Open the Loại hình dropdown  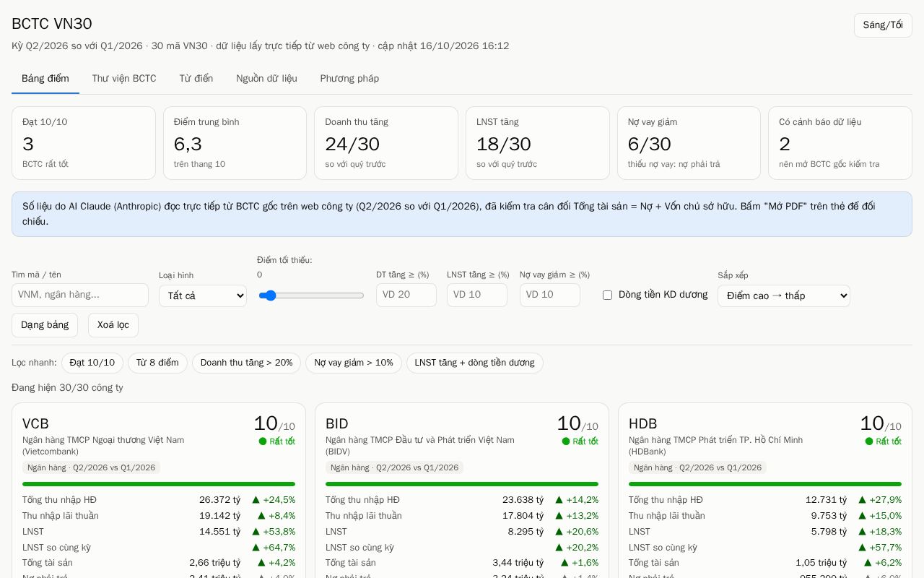point(203,296)
